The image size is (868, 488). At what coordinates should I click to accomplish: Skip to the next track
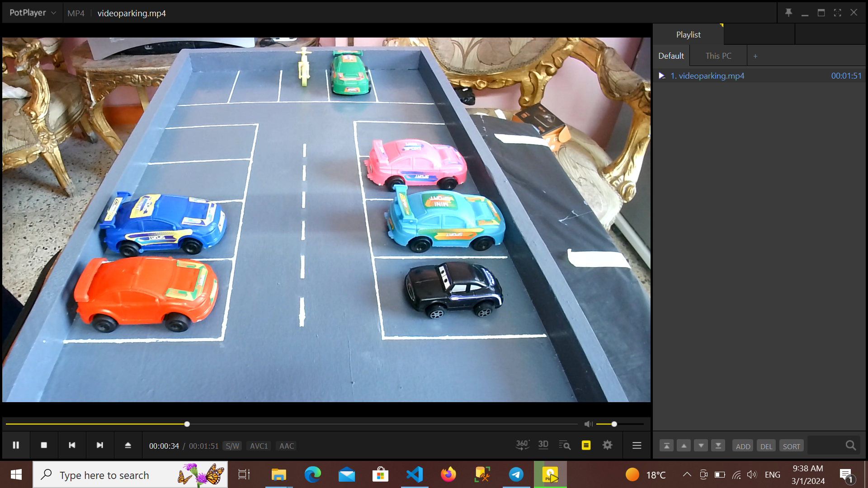click(100, 445)
